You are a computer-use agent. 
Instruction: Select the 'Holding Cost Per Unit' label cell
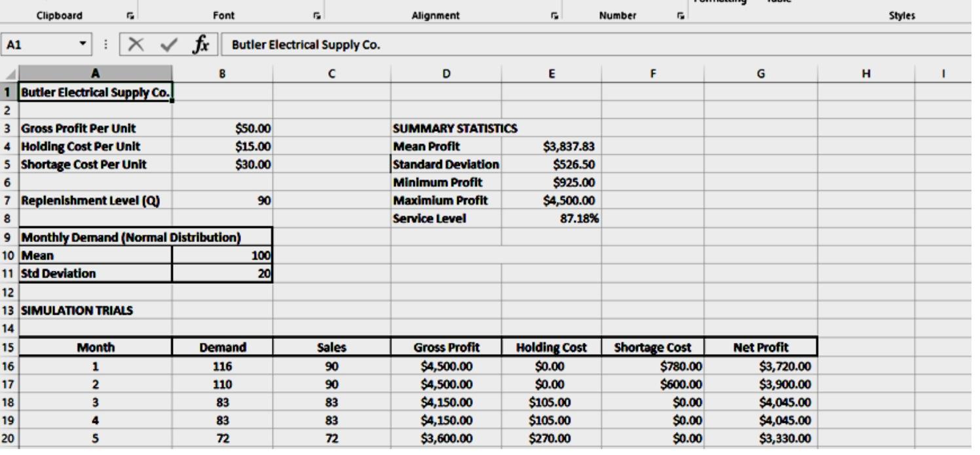point(96,146)
